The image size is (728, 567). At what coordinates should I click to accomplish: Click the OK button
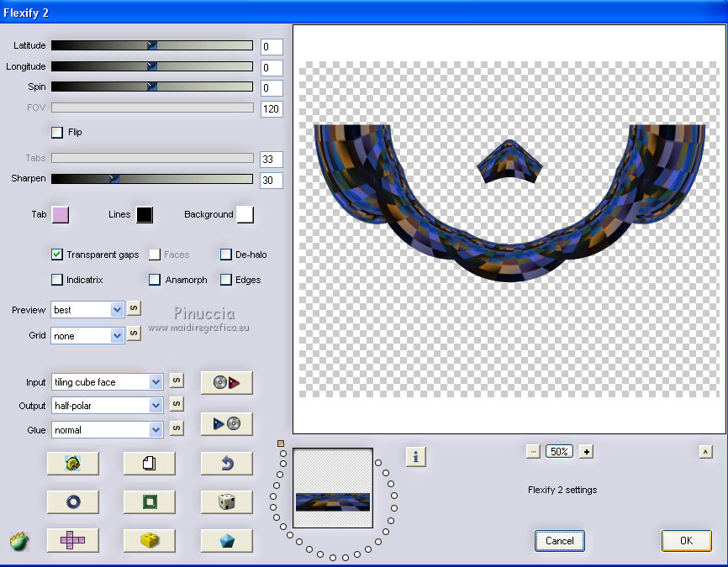[x=686, y=541]
